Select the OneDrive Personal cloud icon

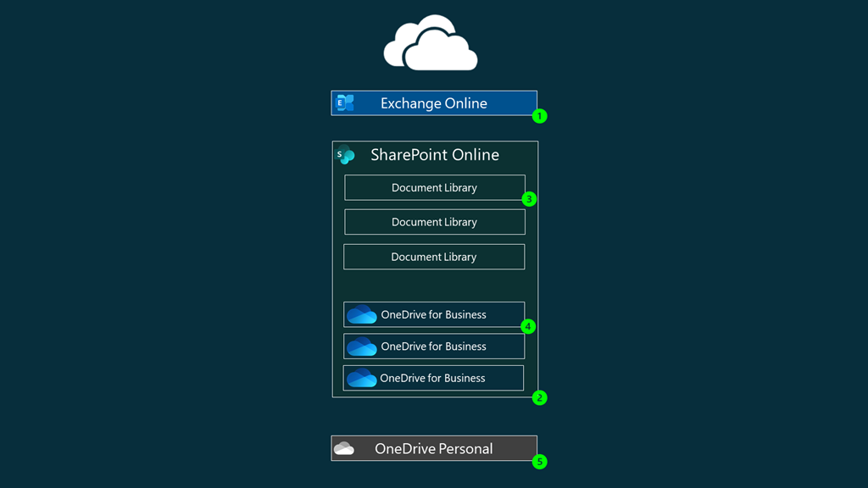point(344,448)
